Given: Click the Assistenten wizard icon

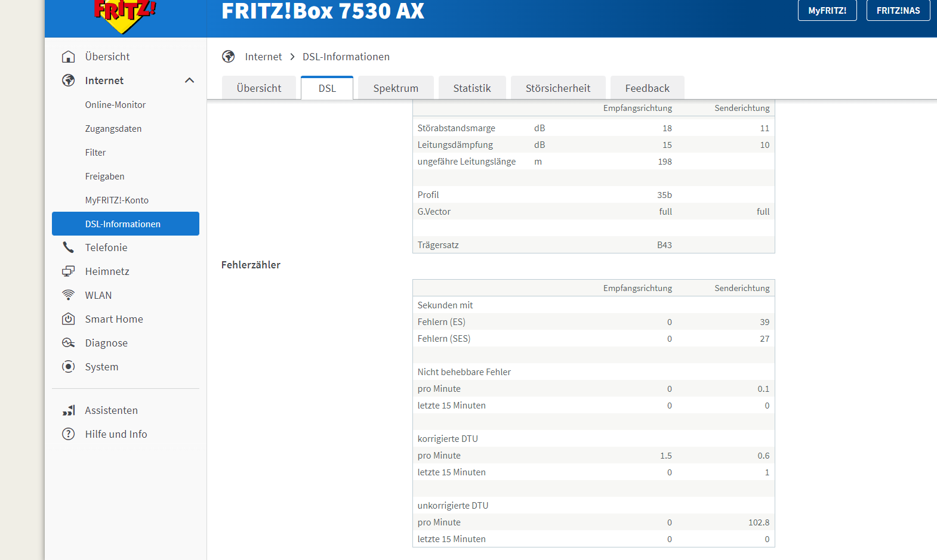Looking at the screenshot, I should point(69,410).
